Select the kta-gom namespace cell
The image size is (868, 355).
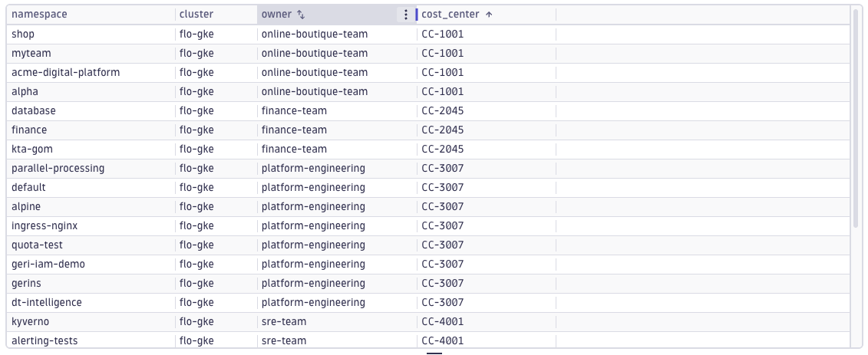click(x=91, y=150)
